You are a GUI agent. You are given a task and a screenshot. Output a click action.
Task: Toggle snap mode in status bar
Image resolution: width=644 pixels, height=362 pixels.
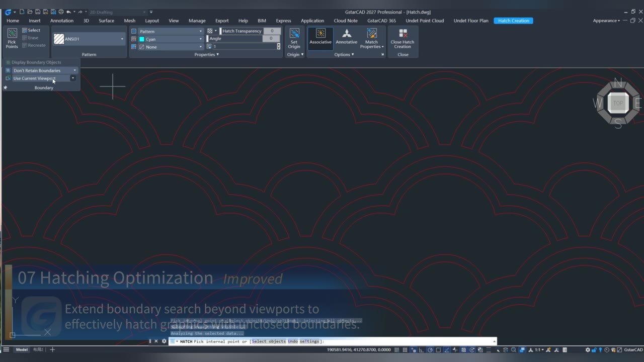pos(405,349)
